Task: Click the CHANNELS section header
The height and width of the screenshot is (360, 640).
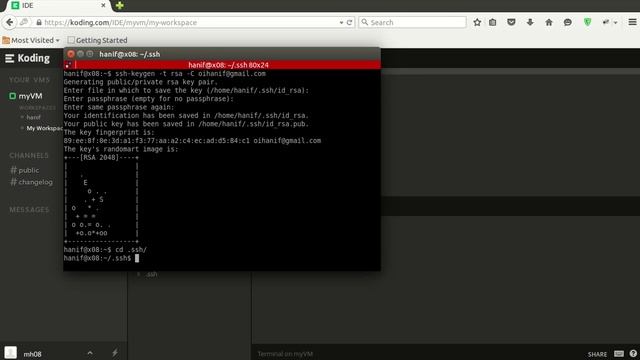Action: click(29, 156)
